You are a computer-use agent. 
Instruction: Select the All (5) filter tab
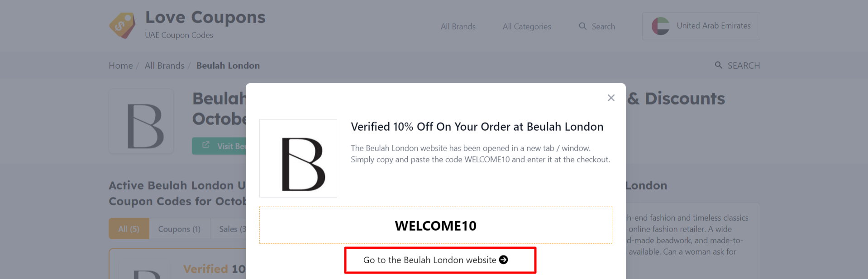129,228
